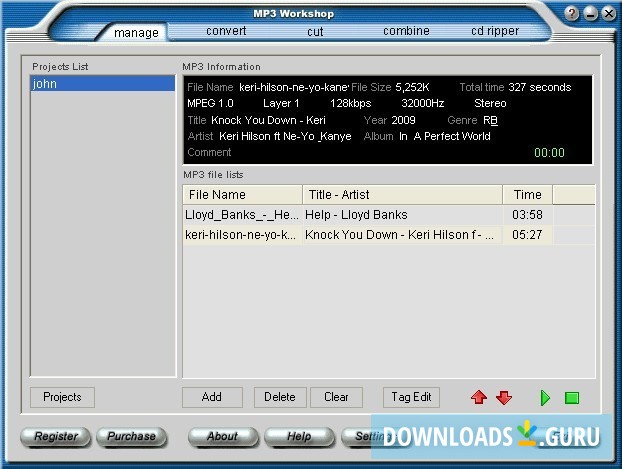This screenshot has height=469, width=622.
Task: Click the Year value 2009
Action: coord(403,120)
